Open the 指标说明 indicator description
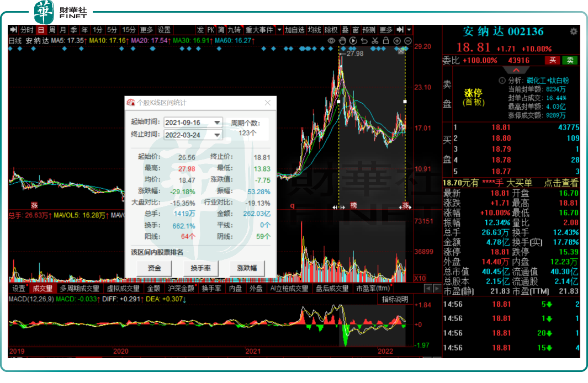Image resolution: width=588 pixels, height=383 pixels. pos(395,299)
